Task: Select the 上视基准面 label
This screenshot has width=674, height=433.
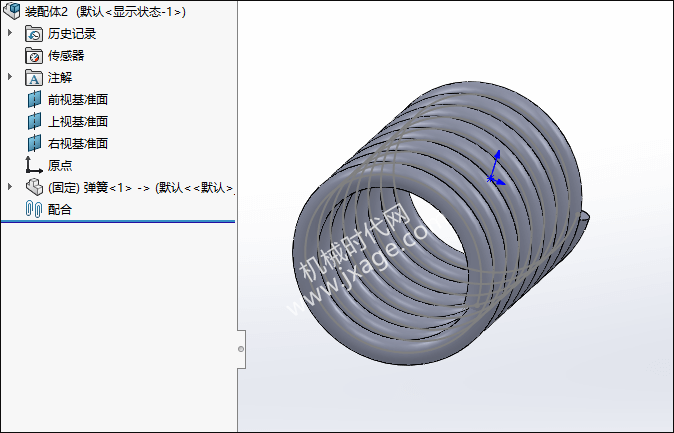Action: [78, 121]
